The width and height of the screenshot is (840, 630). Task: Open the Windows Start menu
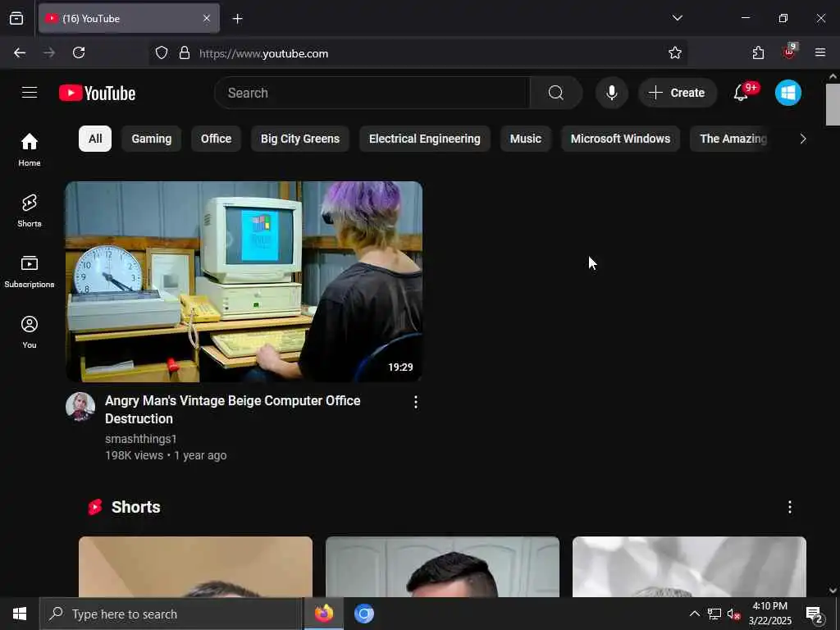click(20, 614)
